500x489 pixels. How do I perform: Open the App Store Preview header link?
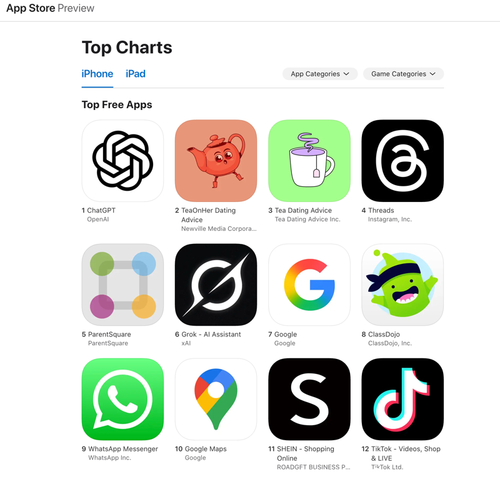[x=50, y=8]
